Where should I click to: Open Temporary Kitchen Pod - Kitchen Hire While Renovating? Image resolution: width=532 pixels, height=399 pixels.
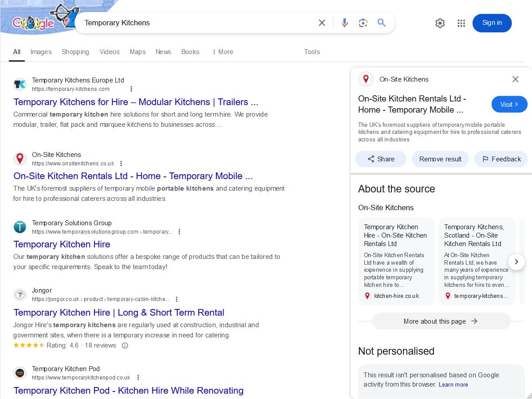(129, 391)
